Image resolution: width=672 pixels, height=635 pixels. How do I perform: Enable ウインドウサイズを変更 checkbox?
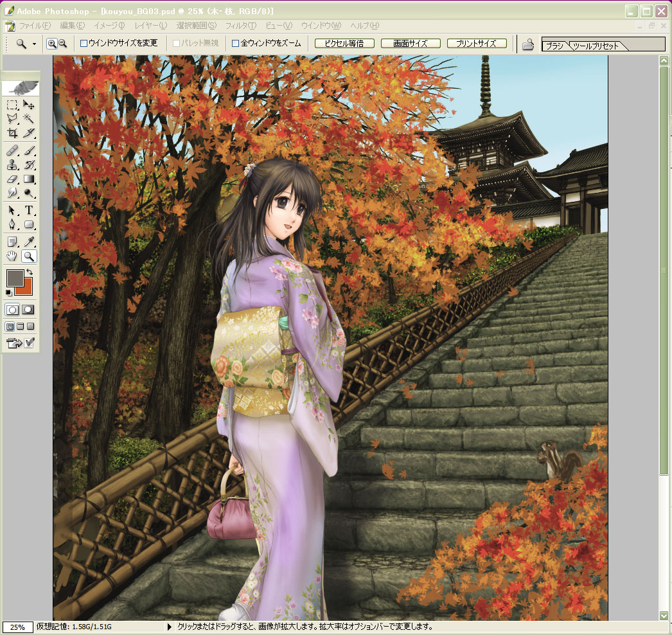[84, 43]
